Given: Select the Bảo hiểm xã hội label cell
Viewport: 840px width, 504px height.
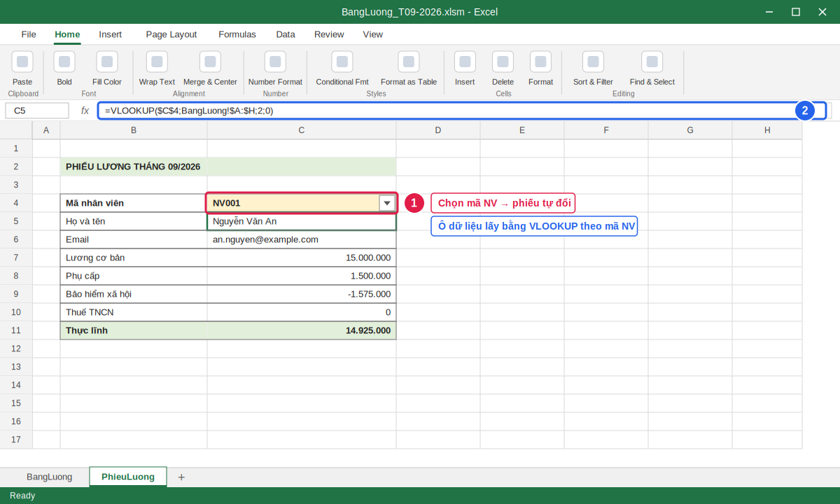Looking at the screenshot, I should 134,294.
